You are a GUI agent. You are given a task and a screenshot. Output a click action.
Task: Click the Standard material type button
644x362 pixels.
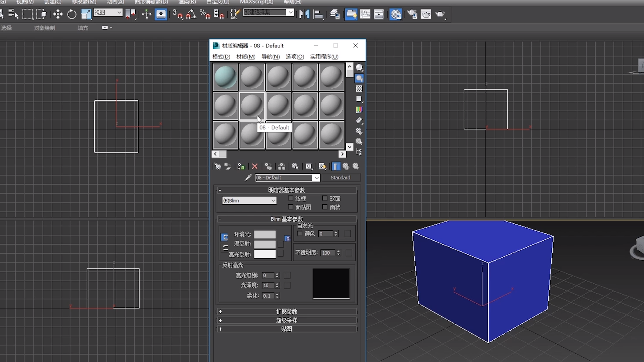[x=340, y=178]
